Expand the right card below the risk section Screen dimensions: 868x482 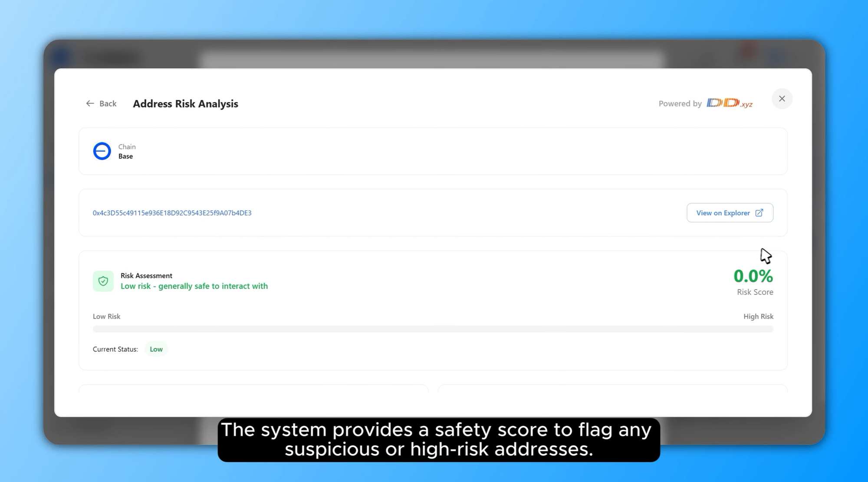(x=612, y=391)
